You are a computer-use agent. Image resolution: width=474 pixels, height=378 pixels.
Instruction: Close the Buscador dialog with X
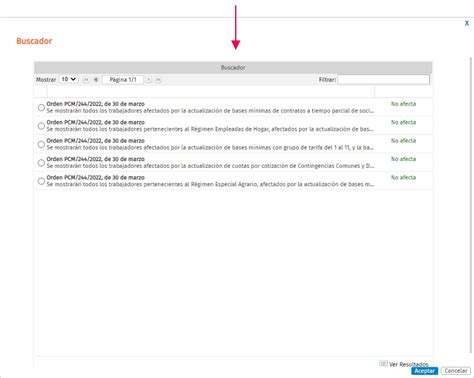point(467,23)
